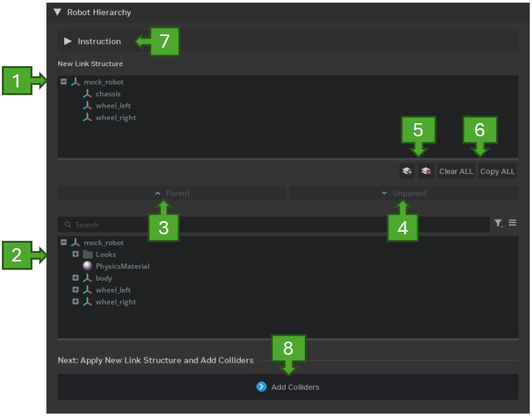This screenshot has height=417, width=532.
Task: Expand the body node in stage tree
Action: click(x=76, y=278)
